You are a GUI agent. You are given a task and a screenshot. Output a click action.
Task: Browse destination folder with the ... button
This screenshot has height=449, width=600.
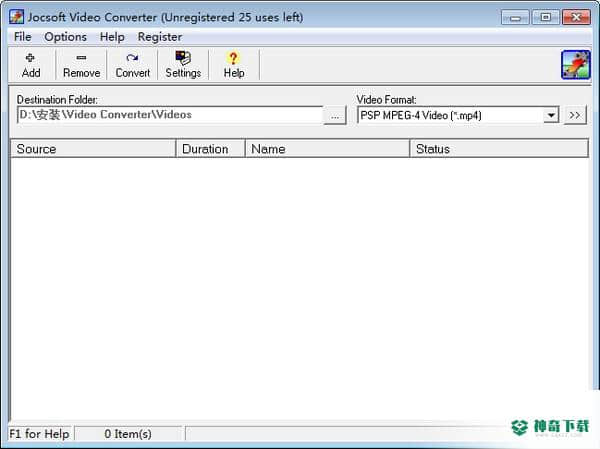point(335,116)
